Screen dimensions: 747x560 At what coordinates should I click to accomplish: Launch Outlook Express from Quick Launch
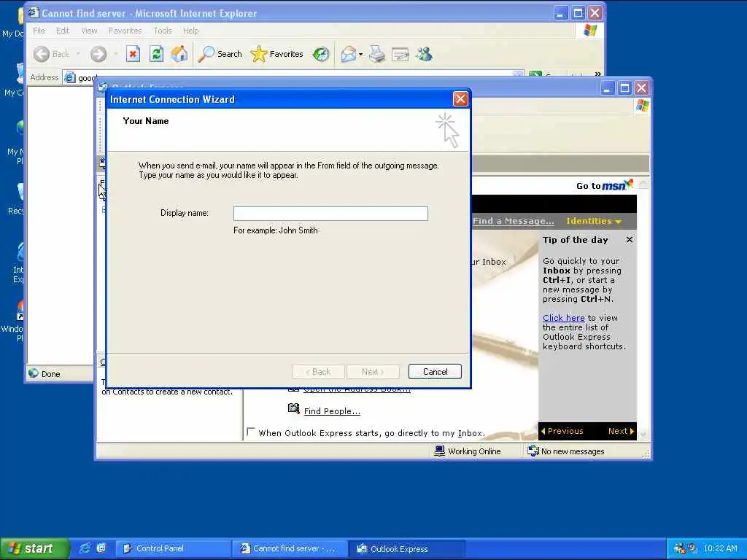[101, 548]
